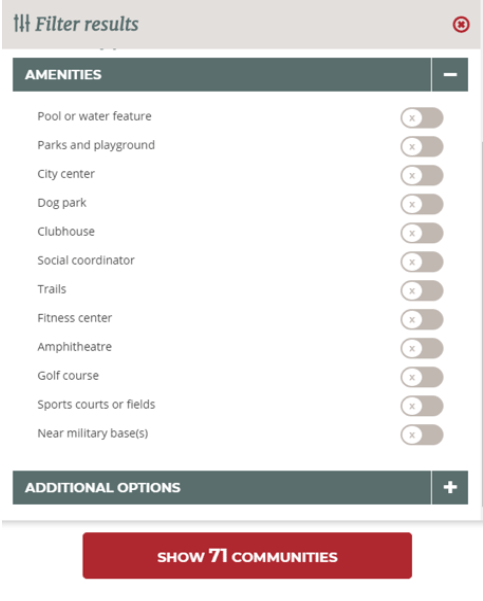This screenshot has width=483, height=601.
Task: Turn on City center toggle
Action: click(x=422, y=175)
